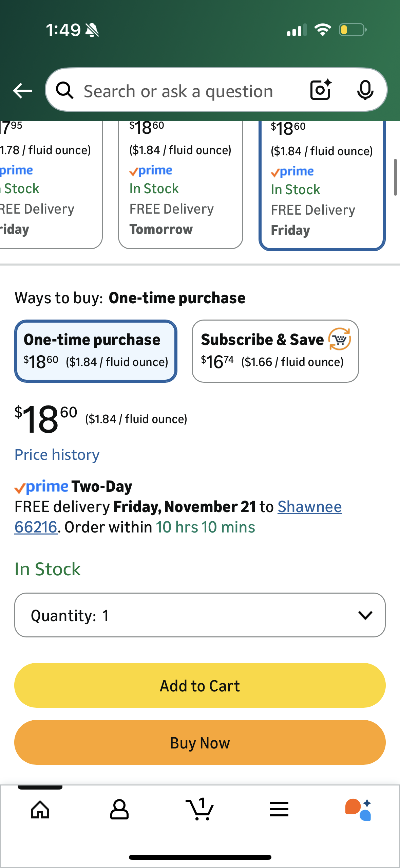This screenshot has width=400, height=868.
Task: Open the account profile icon
Action: click(119, 810)
